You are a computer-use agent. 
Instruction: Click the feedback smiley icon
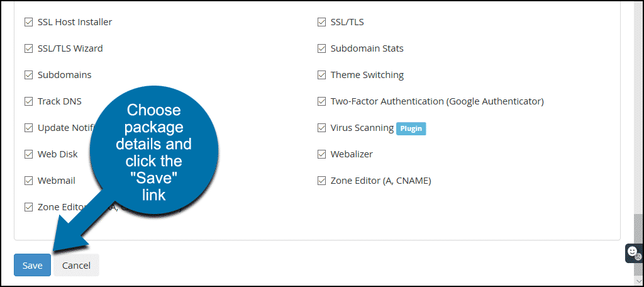[x=634, y=252]
